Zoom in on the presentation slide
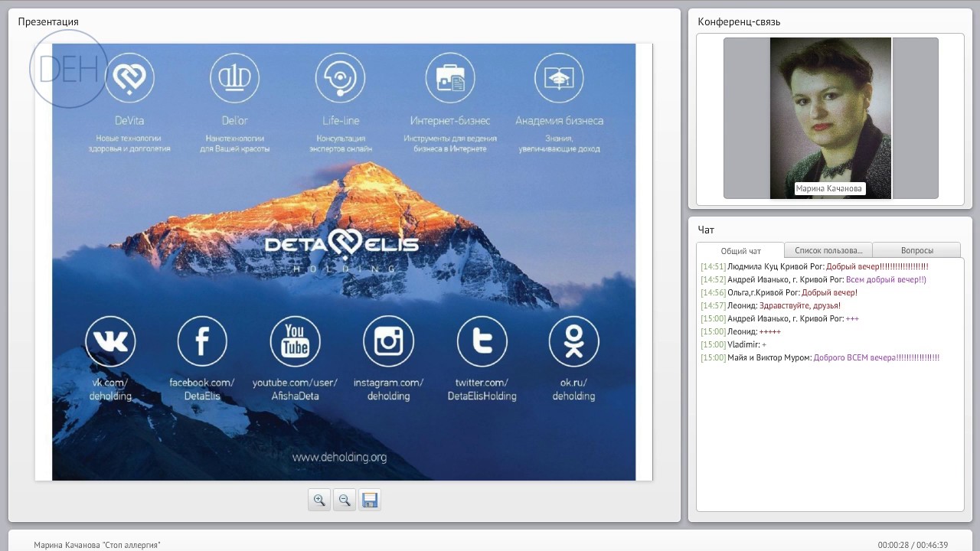 tap(319, 500)
